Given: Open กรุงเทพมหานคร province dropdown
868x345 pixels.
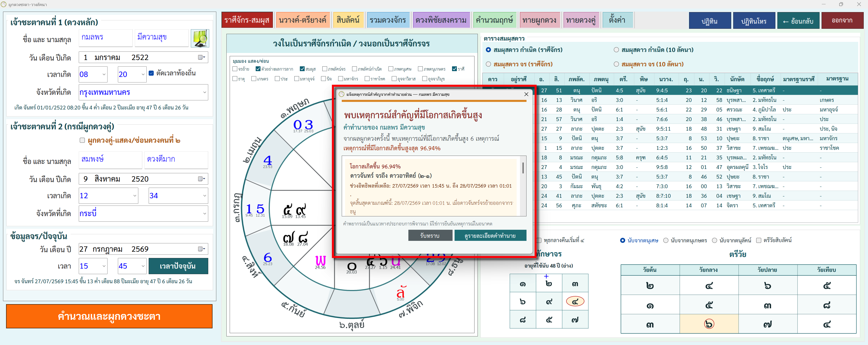Looking at the screenshot, I should (x=204, y=92).
